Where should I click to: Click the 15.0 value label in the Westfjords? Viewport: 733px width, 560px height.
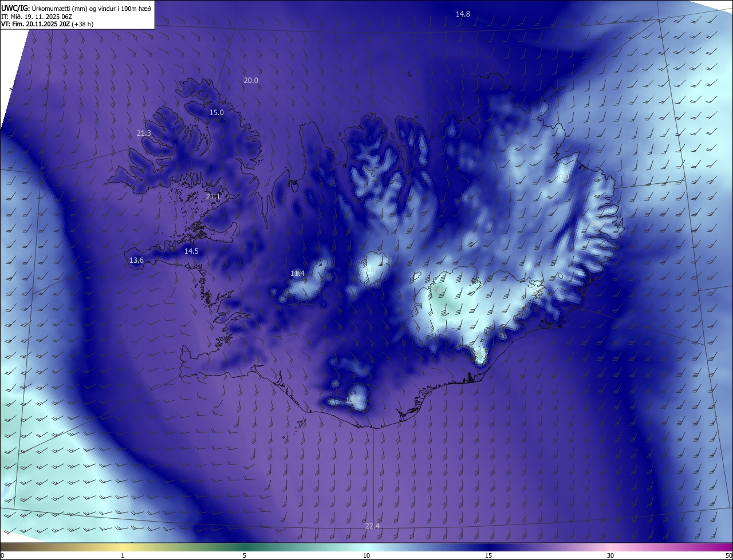(x=216, y=113)
